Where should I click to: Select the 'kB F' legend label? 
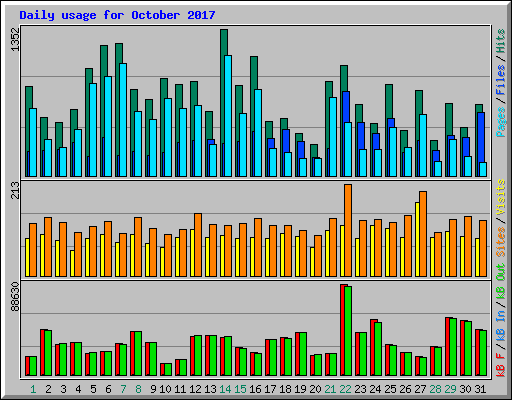501,365
